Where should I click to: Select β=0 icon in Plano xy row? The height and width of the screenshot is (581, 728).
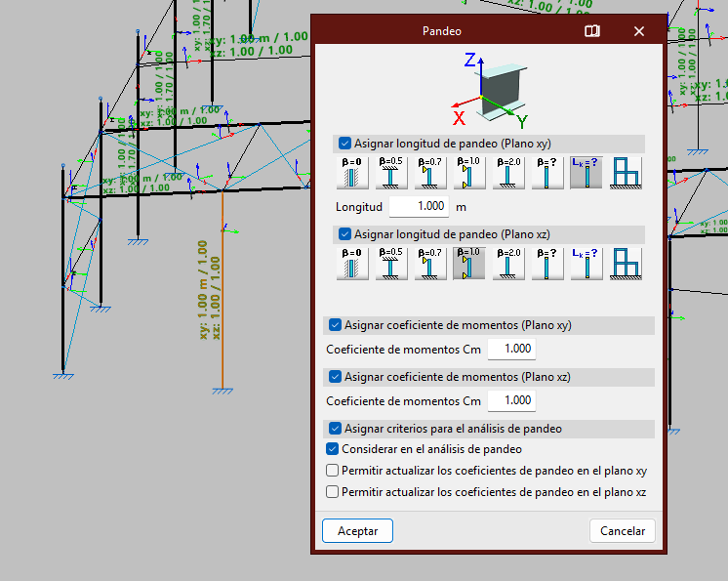[x=352, y=173]
